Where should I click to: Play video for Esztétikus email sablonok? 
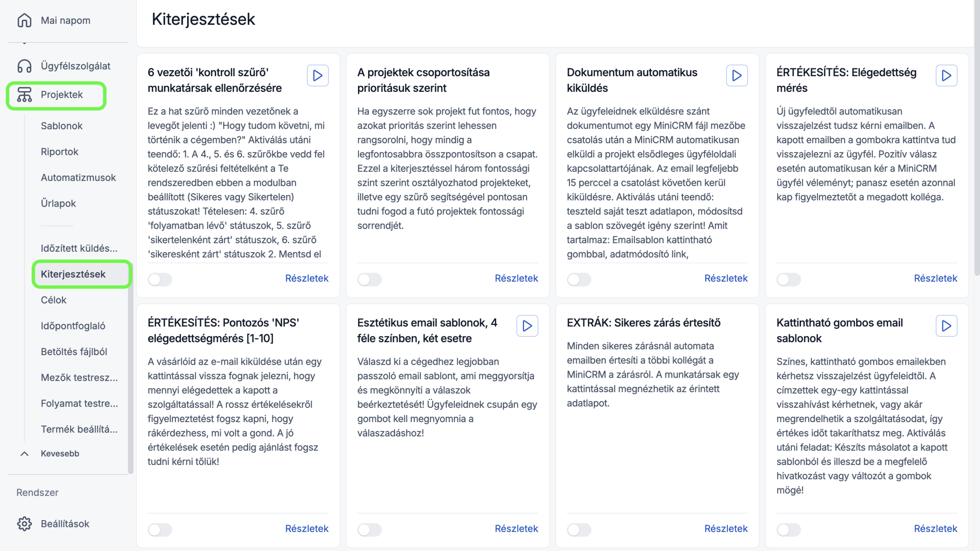pos(527,326)
